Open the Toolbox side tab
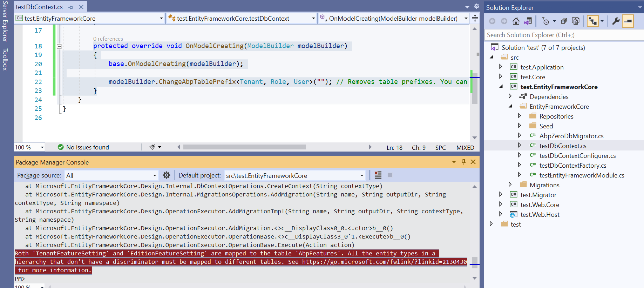The width and height of the screenshot is (644, 288). pyautogui.click(x=5, y=60)
